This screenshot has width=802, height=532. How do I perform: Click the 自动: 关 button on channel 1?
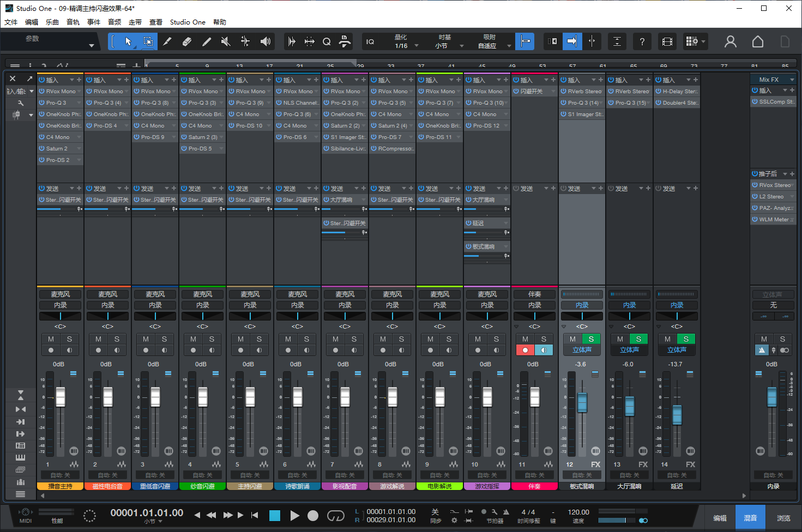[x=60, y=475]
